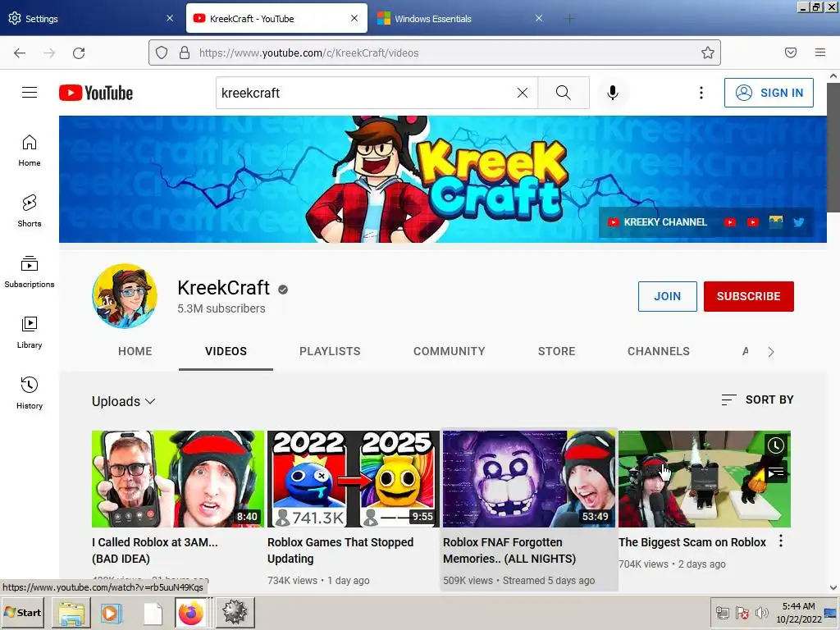Go to Home in the sidebar
Screen dimensions: 840x630
pos(30,151)
